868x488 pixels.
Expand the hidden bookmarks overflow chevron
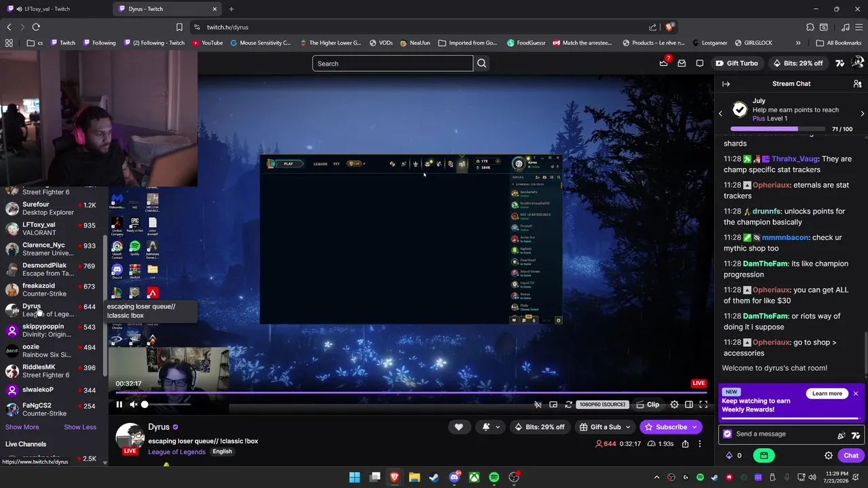click(798, 43)
